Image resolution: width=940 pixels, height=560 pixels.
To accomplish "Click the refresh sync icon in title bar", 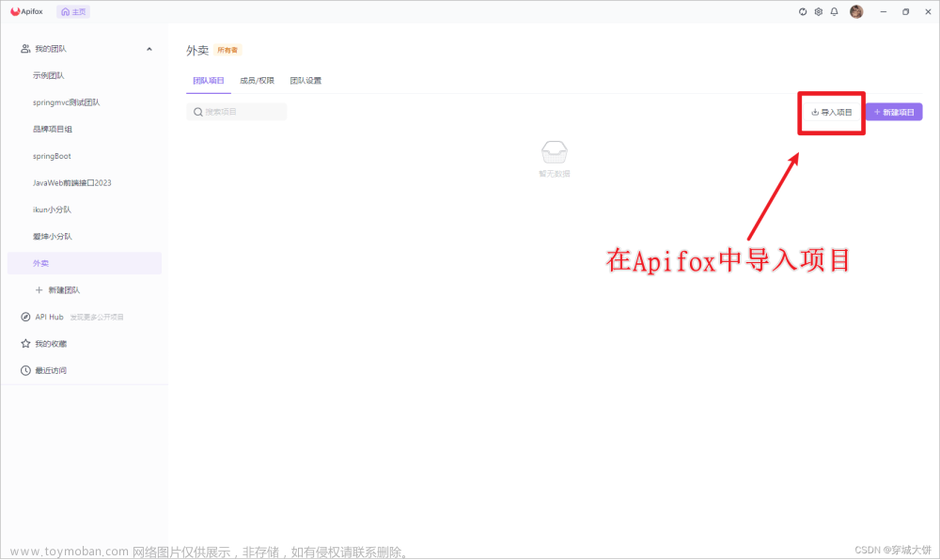I will coord(803,11).
